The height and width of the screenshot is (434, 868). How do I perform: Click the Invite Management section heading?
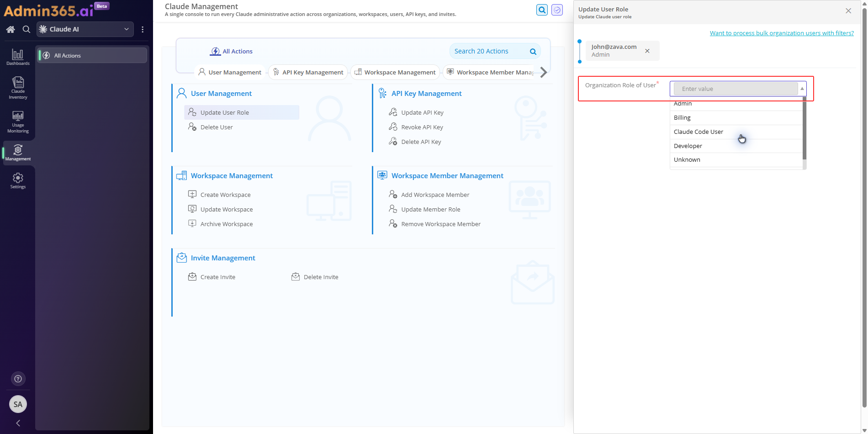(223, 258)
